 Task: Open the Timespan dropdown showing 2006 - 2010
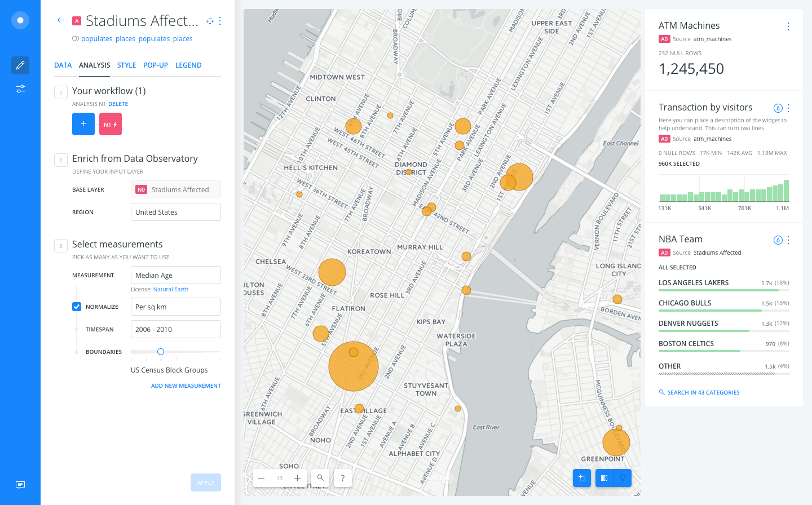175,329
